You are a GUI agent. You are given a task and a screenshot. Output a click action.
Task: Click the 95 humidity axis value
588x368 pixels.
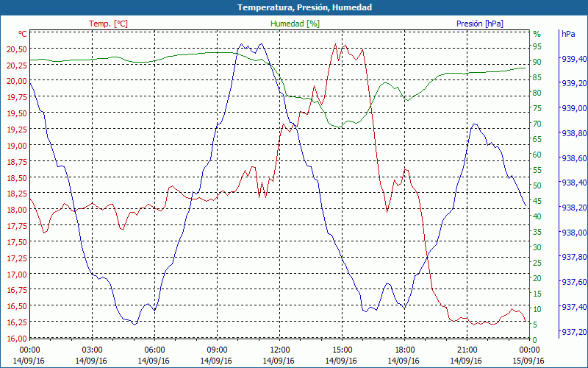(537, 46)
